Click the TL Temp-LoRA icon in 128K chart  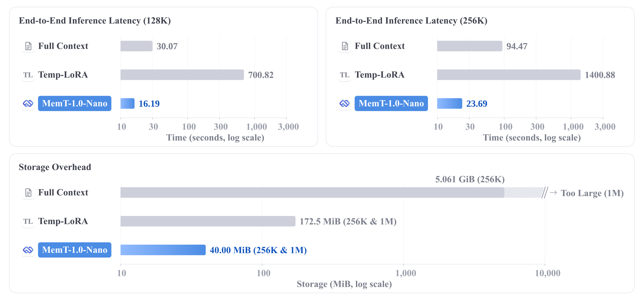pos(28,75)
